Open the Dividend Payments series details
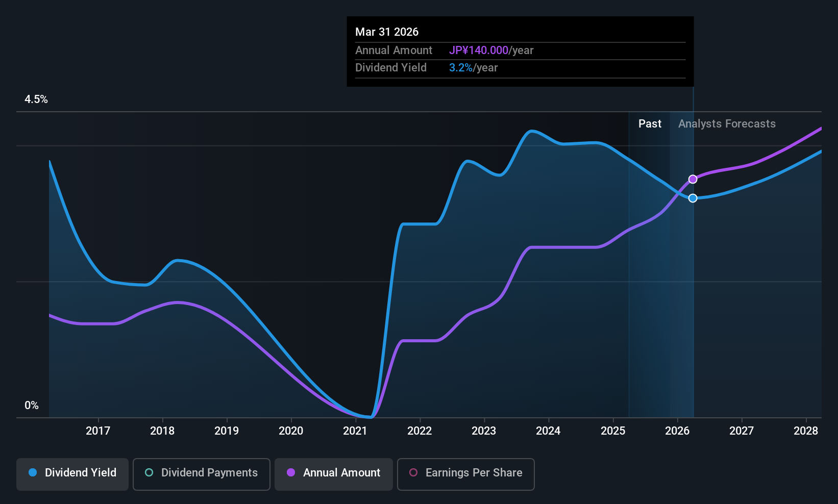This screenshot has height=504, width=838. click(201, 473)
